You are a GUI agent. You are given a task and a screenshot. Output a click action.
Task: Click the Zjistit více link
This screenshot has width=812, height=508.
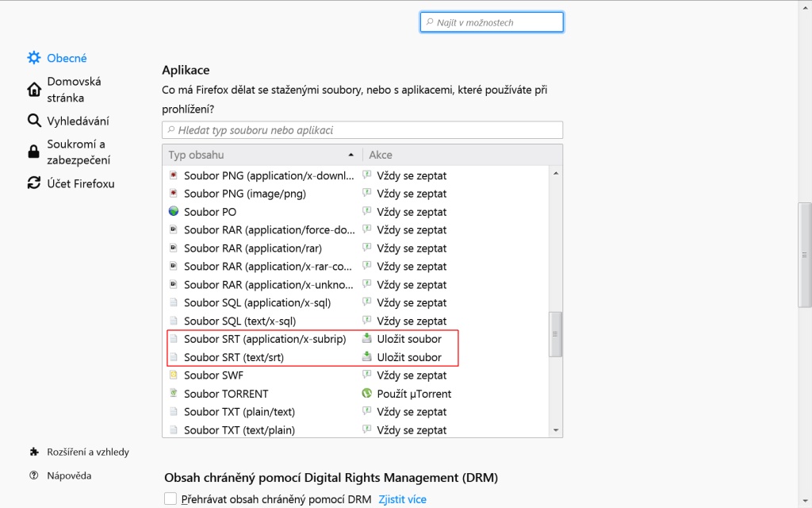tap(402, 499)
